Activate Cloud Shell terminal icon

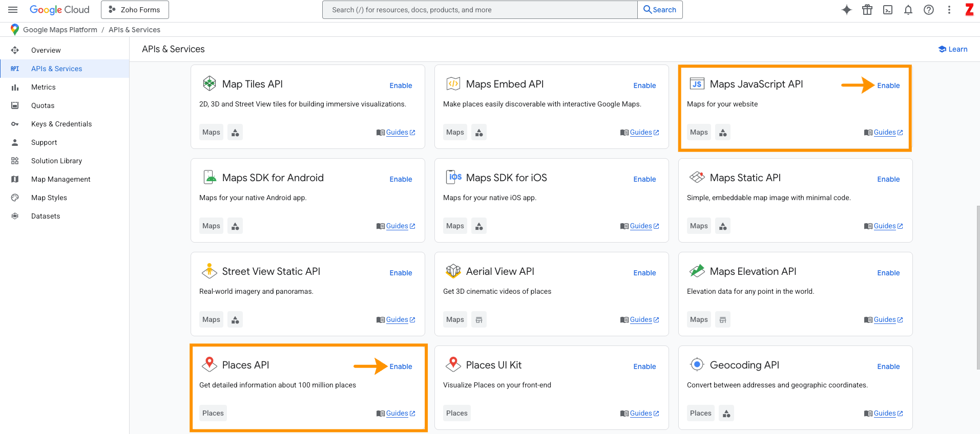pyautogui.click(x=888, y=10)
